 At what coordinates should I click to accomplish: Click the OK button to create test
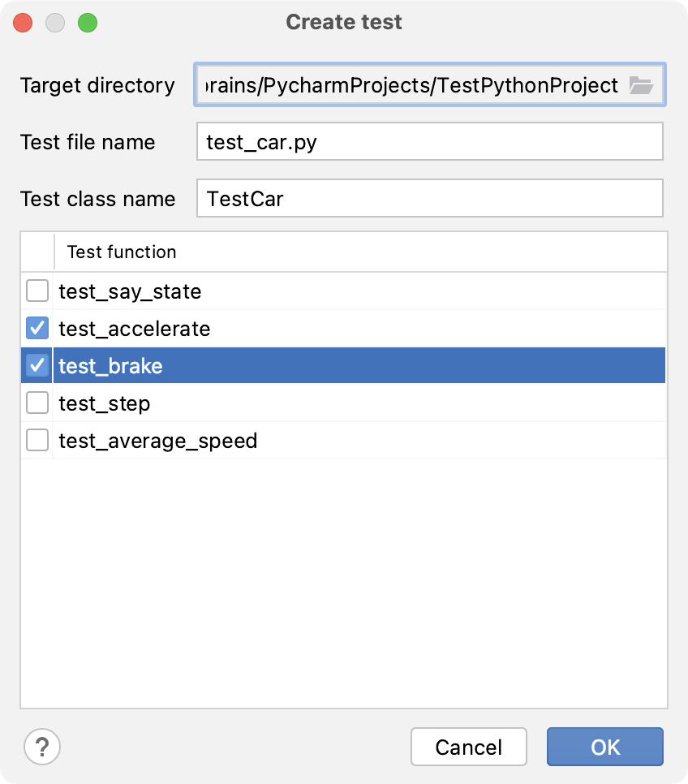click(x=604, y=747)
